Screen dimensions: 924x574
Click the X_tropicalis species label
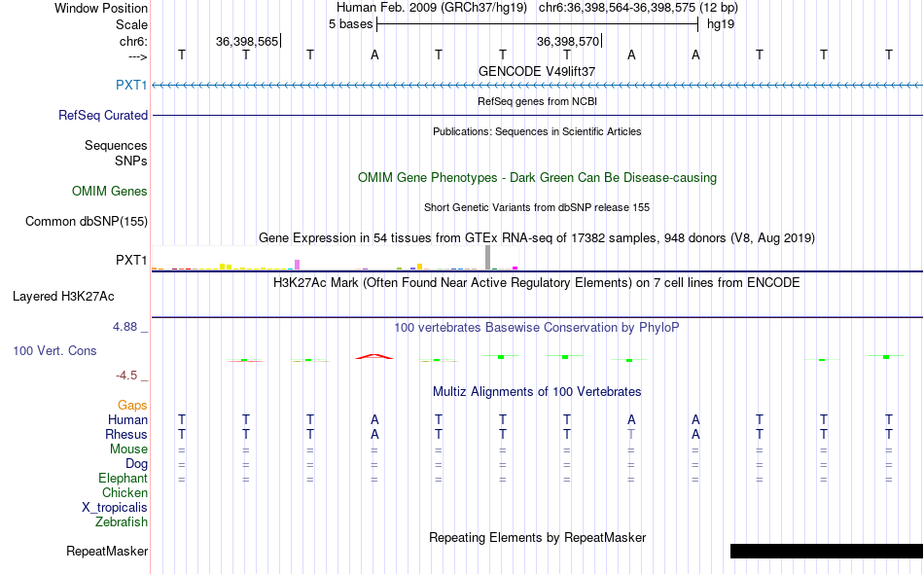point(115,508)
